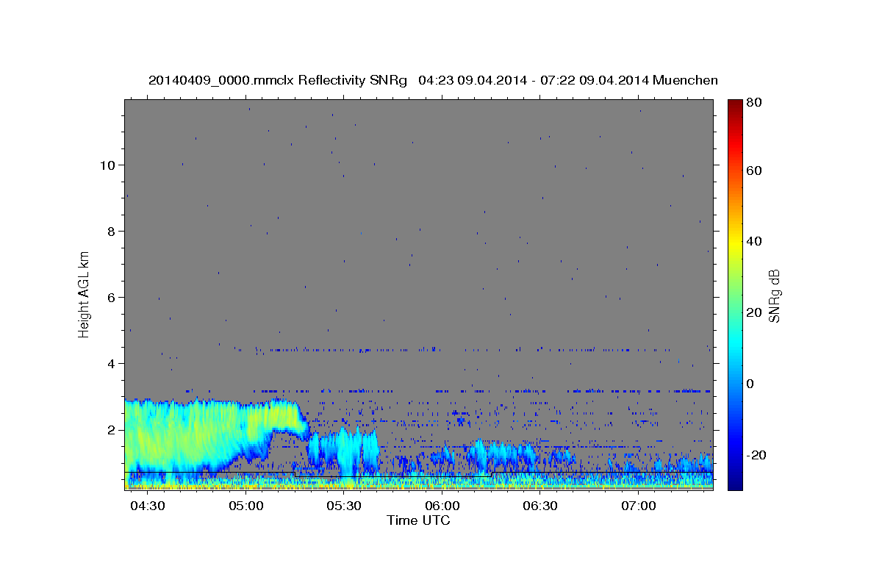Click the height tick label 4
The image size is (882, 588).
pyautogui.click(x=110, y=364)
